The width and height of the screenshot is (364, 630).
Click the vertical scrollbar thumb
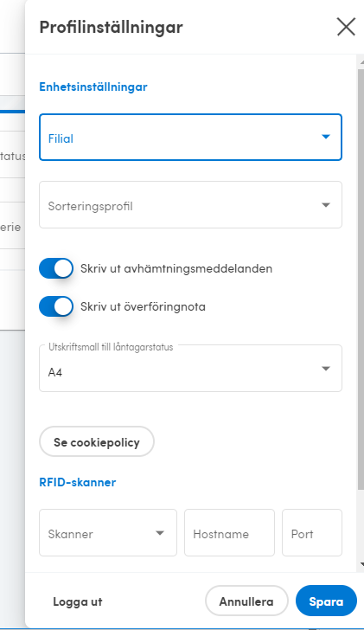(x=361, y=280)
